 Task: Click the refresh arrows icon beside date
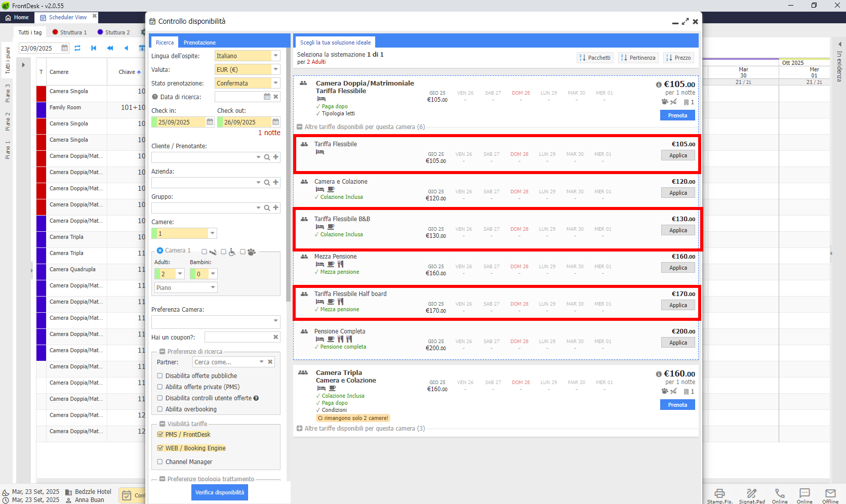coord(77,48)
